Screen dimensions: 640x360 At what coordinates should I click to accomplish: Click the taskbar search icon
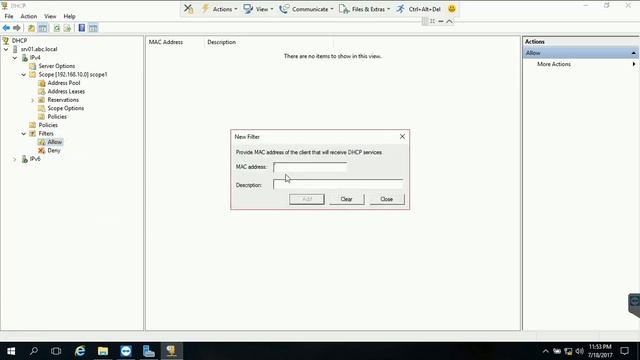tap(34, 351)
